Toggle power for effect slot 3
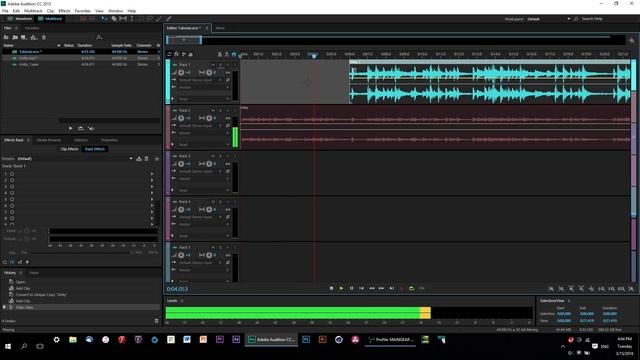This screenshot has height=360, width=640. point(12,187)
